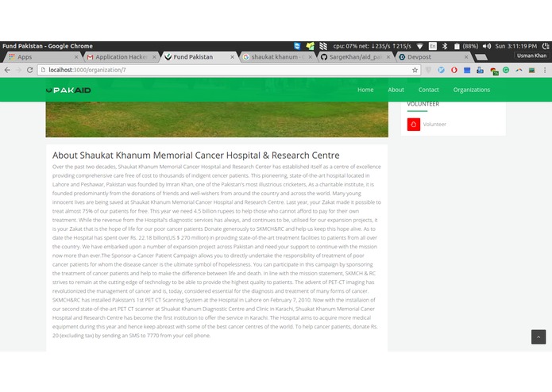Reload the current page
This screenshot has width=552, height=392.
click(x=30, y=70)
